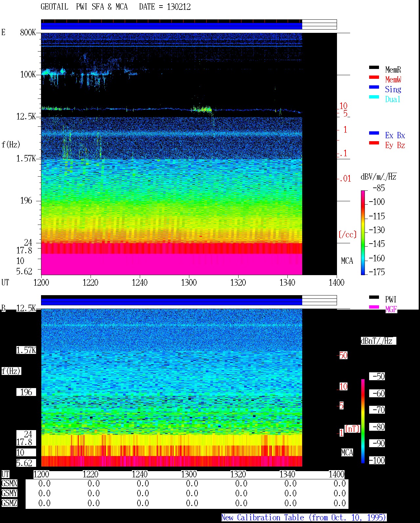Click the 100K frequency axis label

coord(28,74)
